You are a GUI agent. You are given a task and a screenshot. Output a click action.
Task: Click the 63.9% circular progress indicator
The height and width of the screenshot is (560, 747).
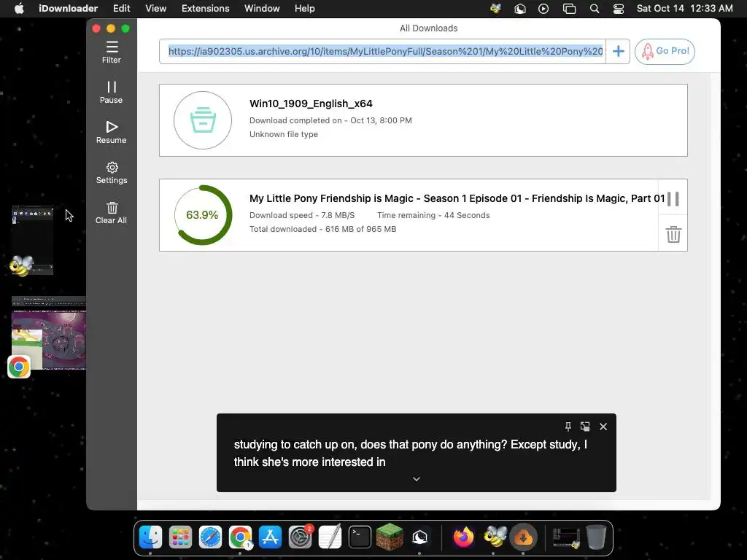point(203,215)
